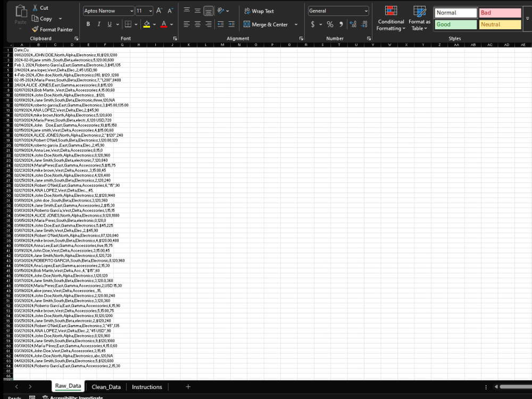Click the Copy icon
532x399 pixels.
tap(35, 19)
